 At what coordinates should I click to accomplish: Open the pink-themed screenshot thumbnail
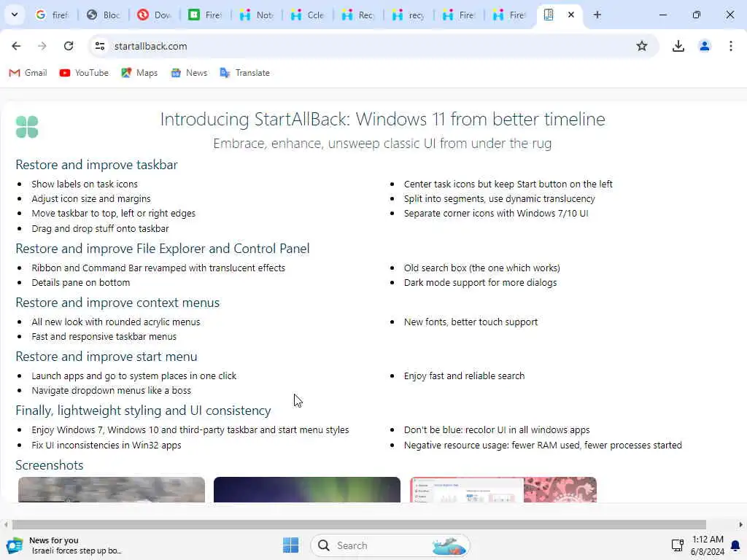(x=503, y=489)
